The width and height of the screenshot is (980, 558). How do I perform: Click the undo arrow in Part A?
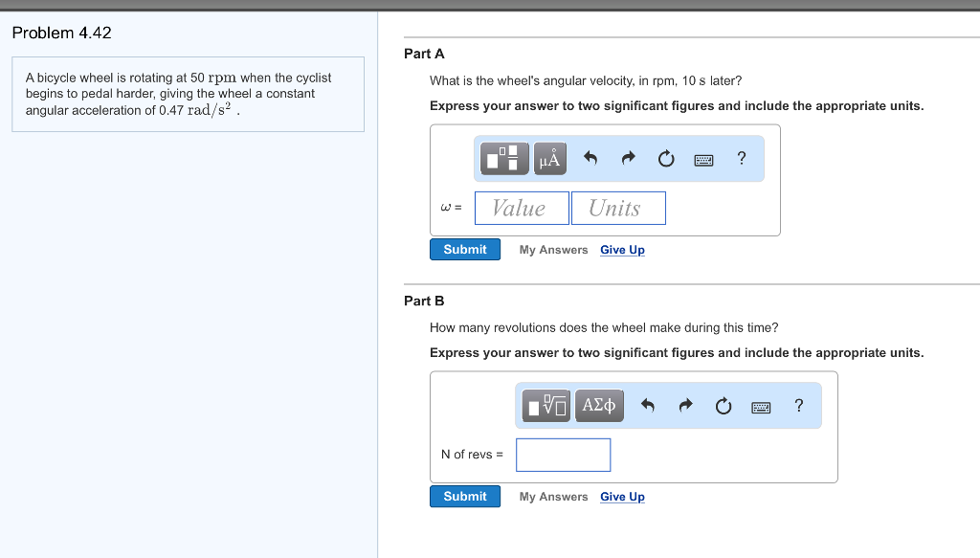point(590,159)
